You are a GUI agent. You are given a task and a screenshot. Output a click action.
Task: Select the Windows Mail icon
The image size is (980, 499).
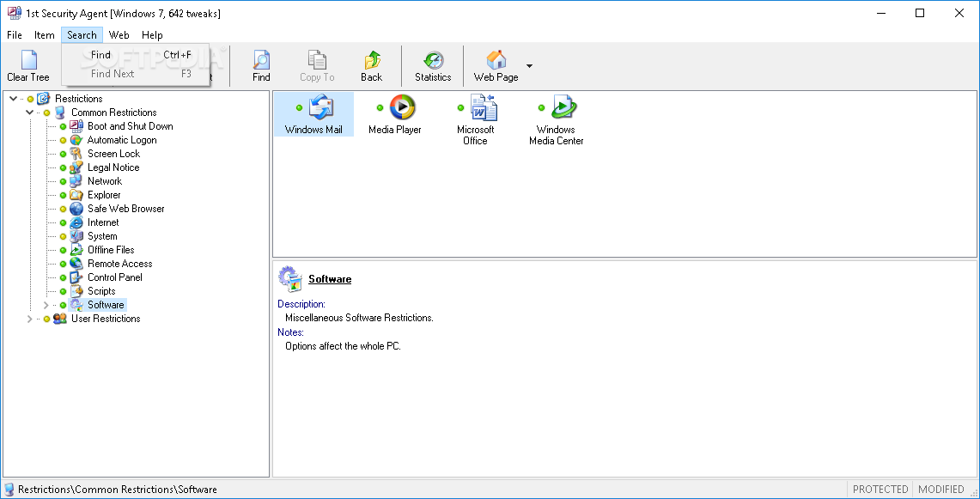(322, 106)
